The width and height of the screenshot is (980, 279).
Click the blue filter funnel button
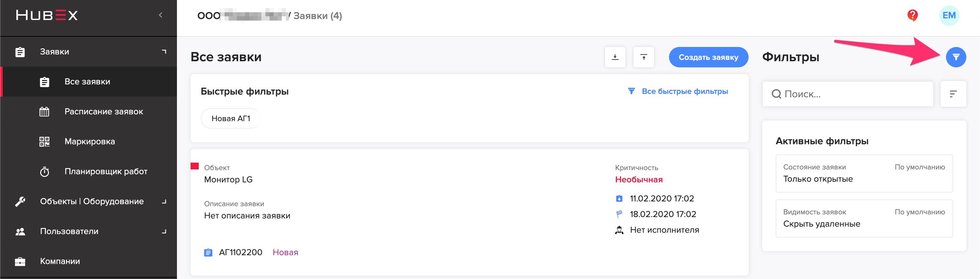coord(955,57)
